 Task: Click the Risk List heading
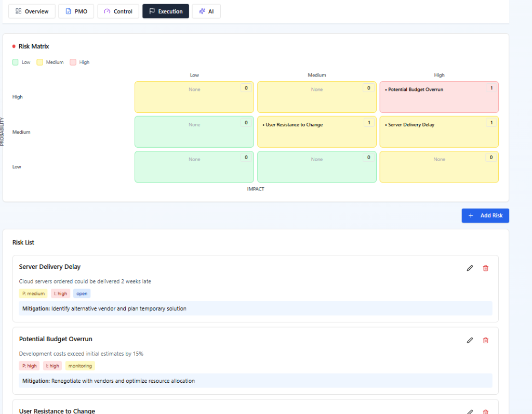pos(23,242)
